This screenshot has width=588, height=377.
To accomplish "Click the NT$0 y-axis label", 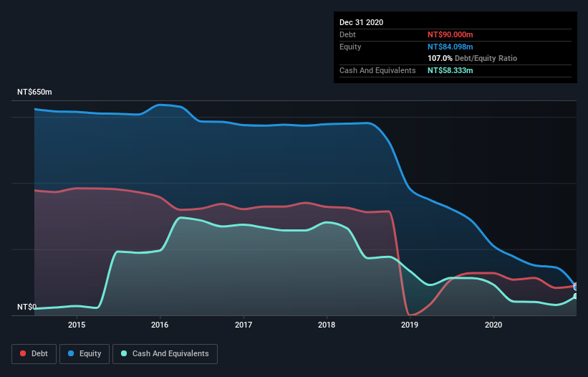I will (26, 307).
